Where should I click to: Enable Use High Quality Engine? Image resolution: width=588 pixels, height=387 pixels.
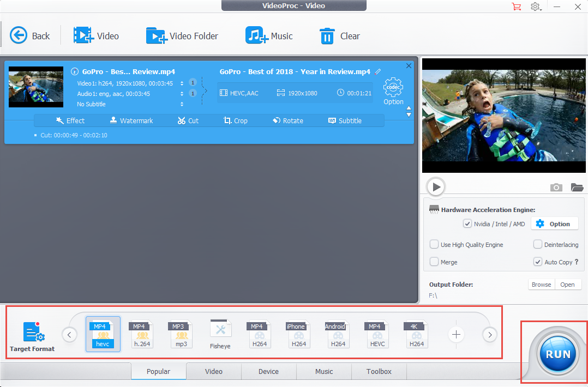coord(434,244)
